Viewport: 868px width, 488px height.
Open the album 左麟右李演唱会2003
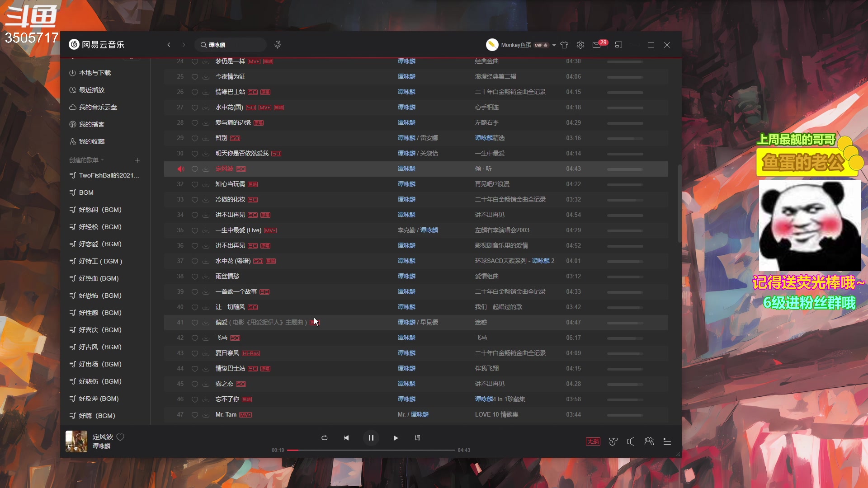[501, 230]
